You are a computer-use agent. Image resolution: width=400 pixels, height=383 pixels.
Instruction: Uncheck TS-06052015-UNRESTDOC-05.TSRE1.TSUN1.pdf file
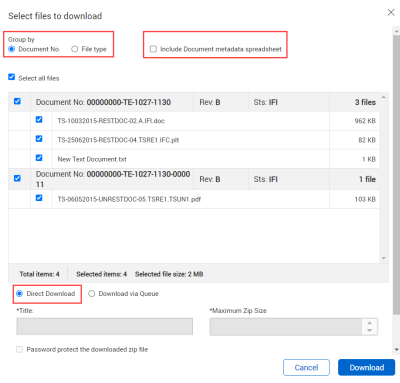pyautogui.click(x=39, y=198)
